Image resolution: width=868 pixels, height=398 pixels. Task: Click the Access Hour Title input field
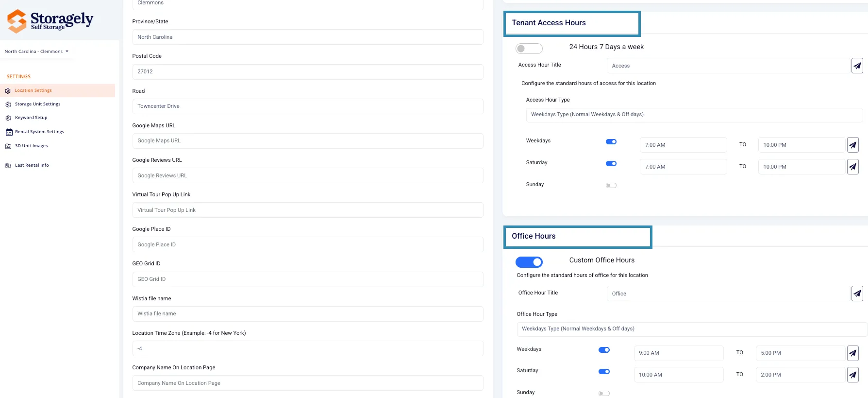click(x=729, y=66)
